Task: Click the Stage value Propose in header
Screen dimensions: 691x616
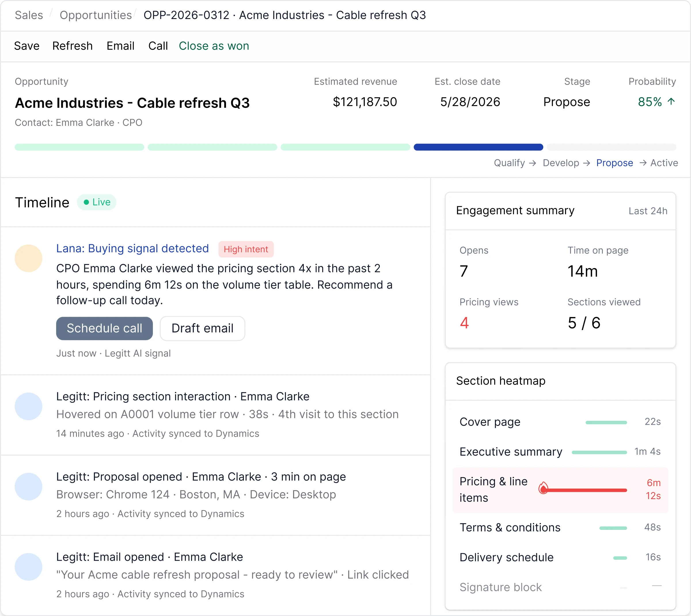Action: [566, 102]
